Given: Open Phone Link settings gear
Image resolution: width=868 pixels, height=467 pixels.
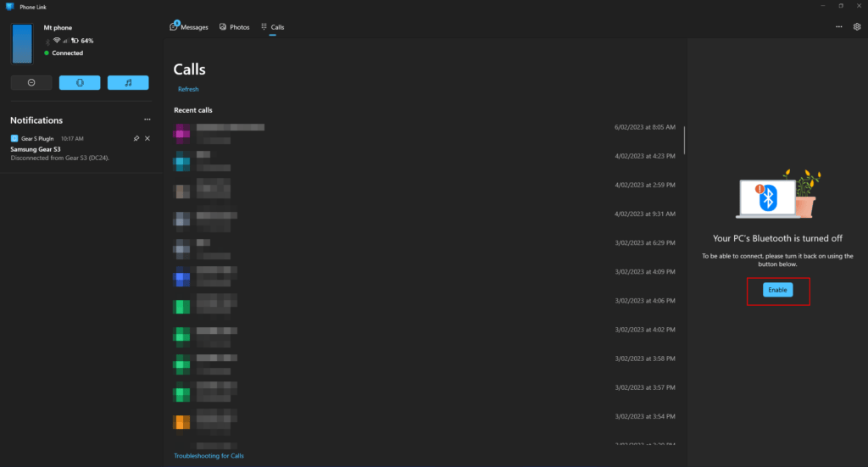Looking at the screenshot, I should coord(857,26).
